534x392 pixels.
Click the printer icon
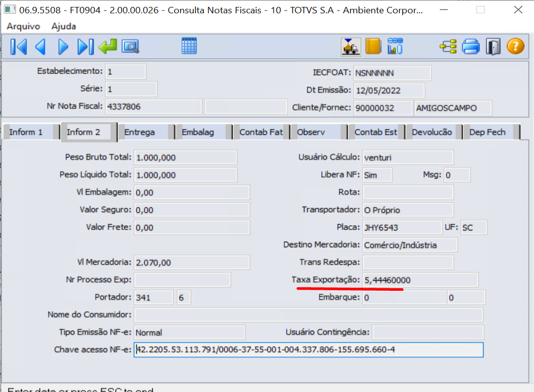point(471,47)
